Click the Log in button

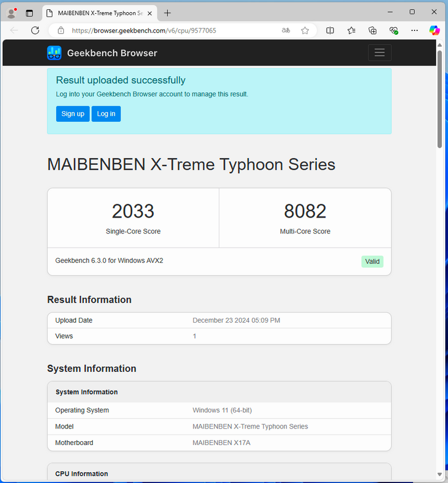pyautogui.click(x=106, y=113)
